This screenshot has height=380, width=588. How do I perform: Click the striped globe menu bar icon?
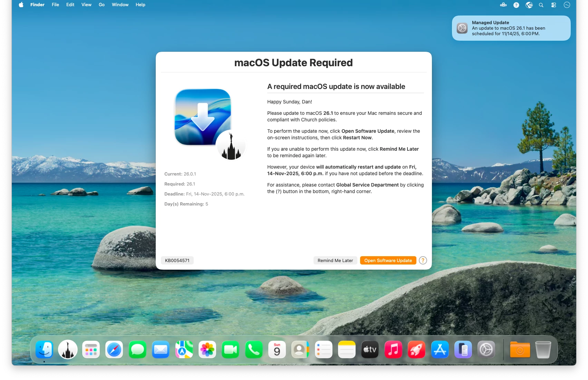tap(529, 5)
